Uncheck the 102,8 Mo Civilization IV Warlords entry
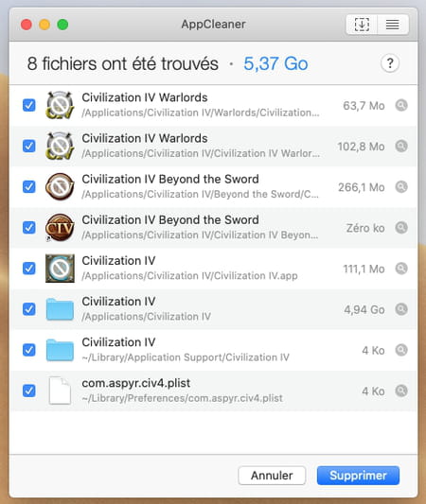Image resolution: width=426 pixels, height=504 pixels. pyautogui.click(x=29, y=146)
